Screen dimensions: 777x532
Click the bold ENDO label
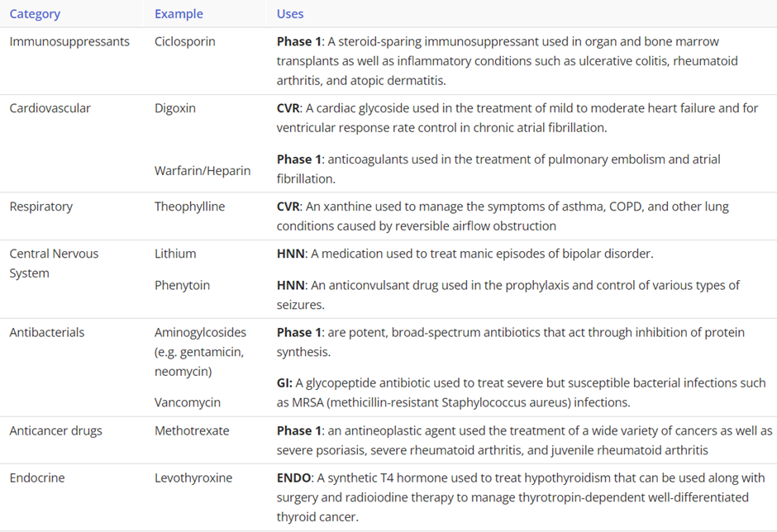[x=293, y=477]
